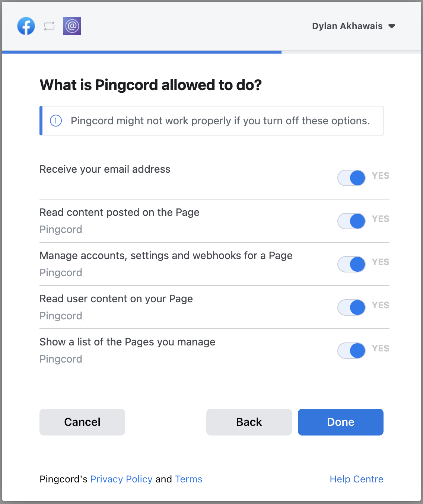Toggle Read user content on your Page
Image resolution: width=423 pixels, height=504 pixels.
pyautogui.click(x=352, y=307)
